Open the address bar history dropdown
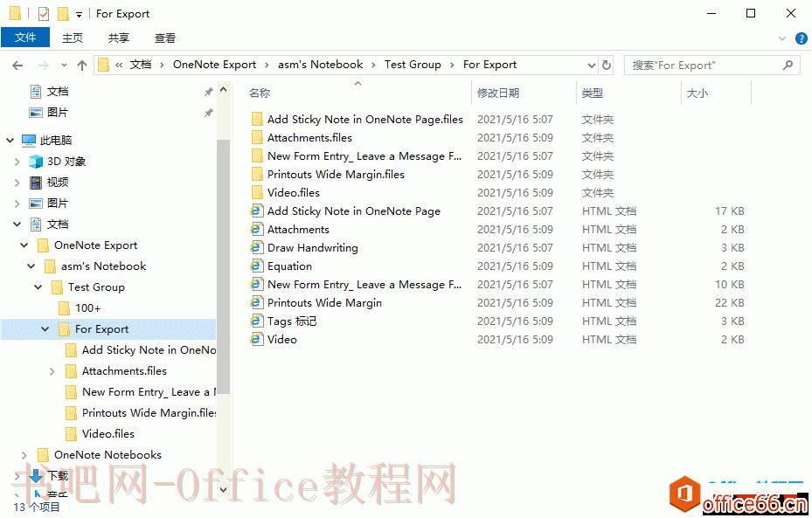The image size is (812, 518). point(592,66)
